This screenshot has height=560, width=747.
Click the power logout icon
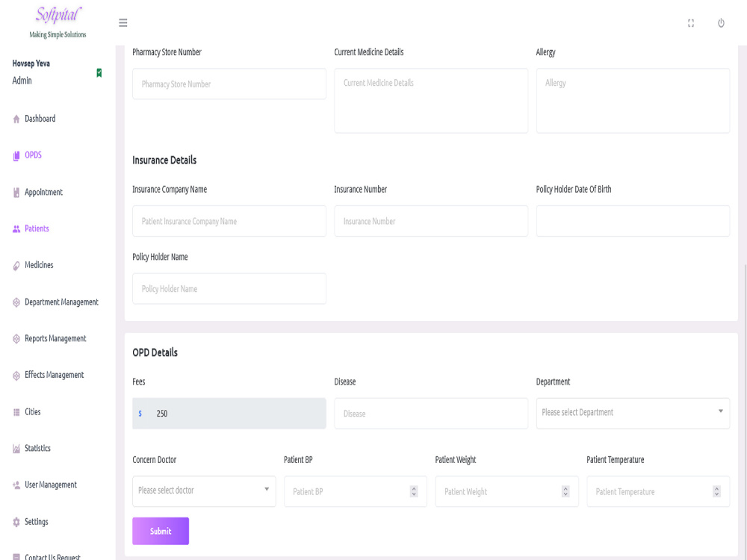coord(721,23)
